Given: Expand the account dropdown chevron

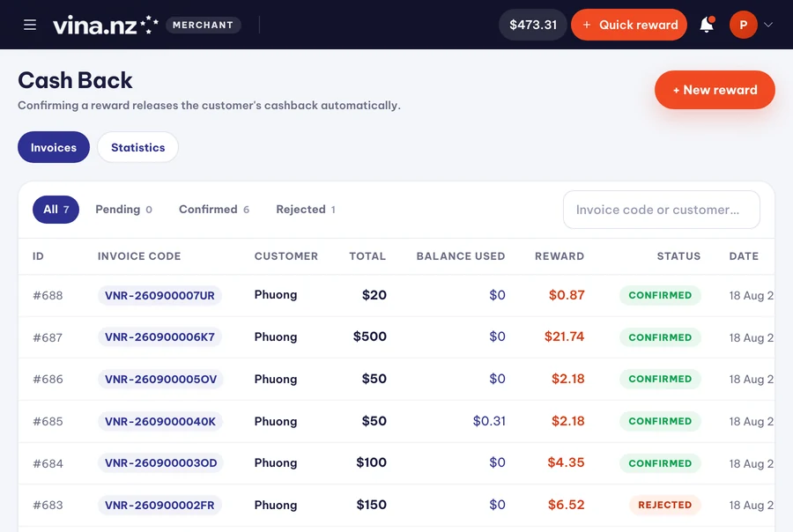Looking at the screenshot, I should tap(768, 25).
